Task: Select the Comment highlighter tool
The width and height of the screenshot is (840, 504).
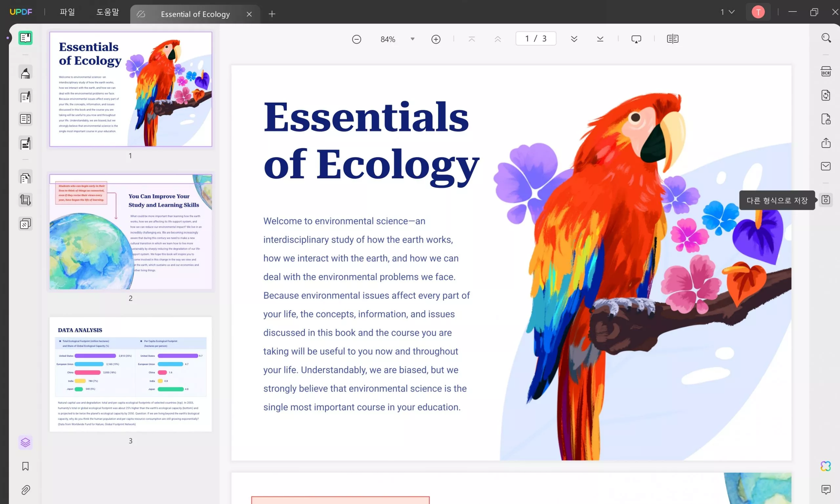Action: pos(26,73)
